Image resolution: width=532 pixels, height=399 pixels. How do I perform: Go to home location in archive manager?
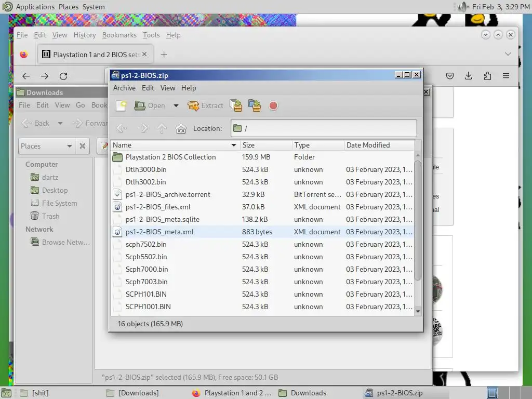181,129
